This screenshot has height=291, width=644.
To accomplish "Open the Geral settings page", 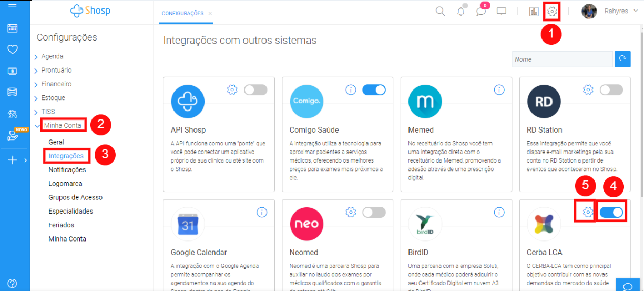I will click(56, 142).
